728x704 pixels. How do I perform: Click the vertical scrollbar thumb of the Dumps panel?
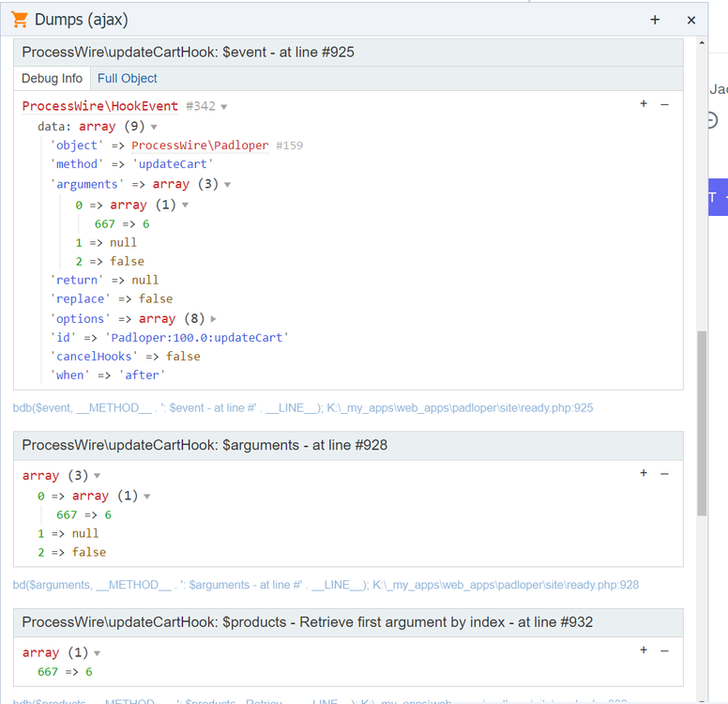tap(702, 423)
